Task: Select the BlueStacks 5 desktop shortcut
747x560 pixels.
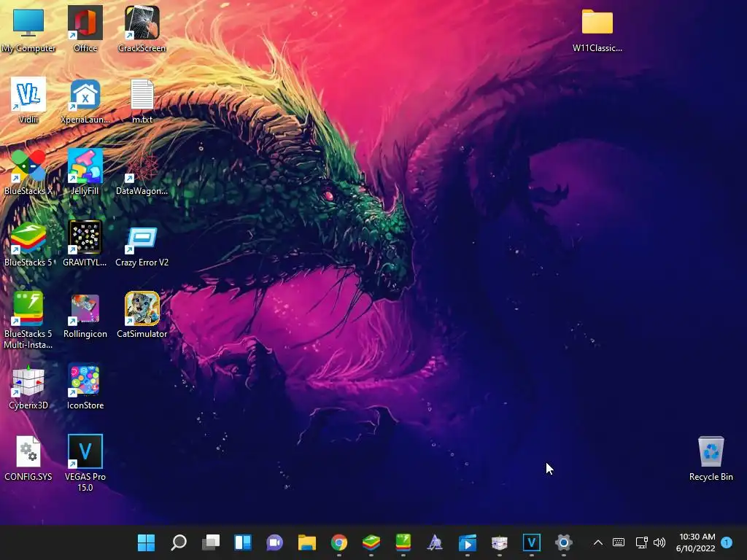Action: (28, 244)
